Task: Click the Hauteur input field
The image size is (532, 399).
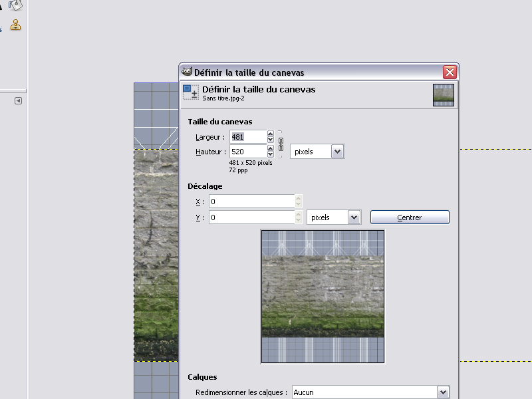Action: tap(248, 152)
